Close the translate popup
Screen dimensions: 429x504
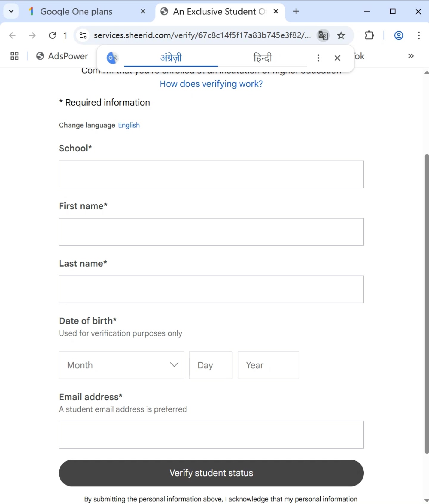tap(337, 58)
